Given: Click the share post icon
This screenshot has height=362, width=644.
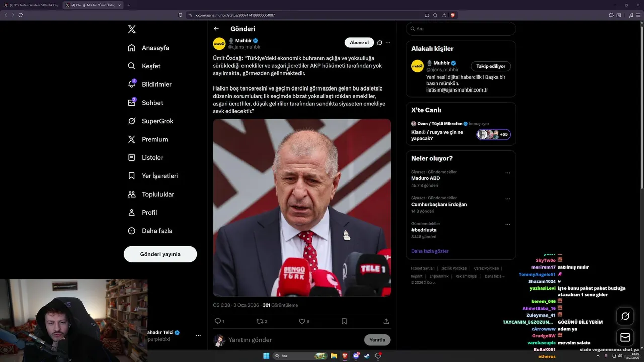Looking at the screenshot, I should (386, 321).
